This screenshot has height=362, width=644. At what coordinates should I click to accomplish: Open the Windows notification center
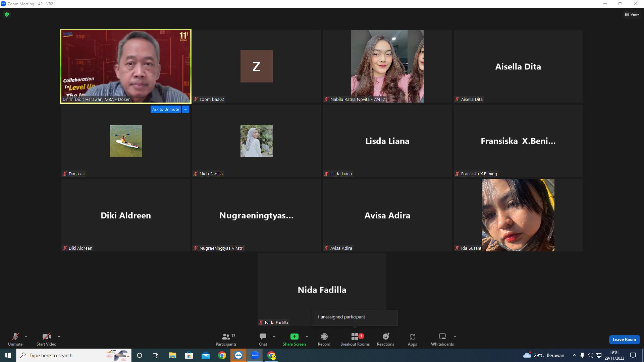[x=633, y=355]
